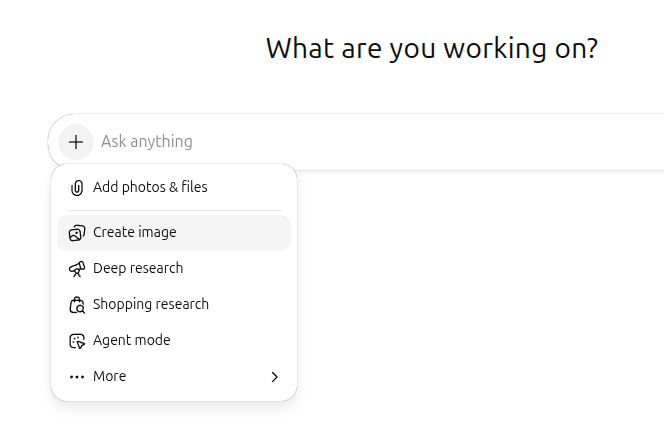
Task: Click the 'What are you working on?' heading
Action: (x=431, y=48)
